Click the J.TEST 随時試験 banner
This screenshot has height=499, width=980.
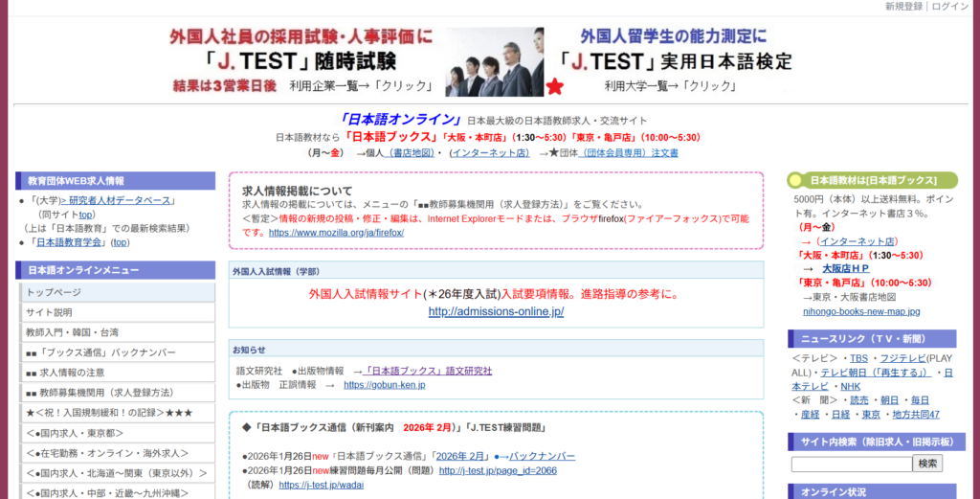click(301, 61)
